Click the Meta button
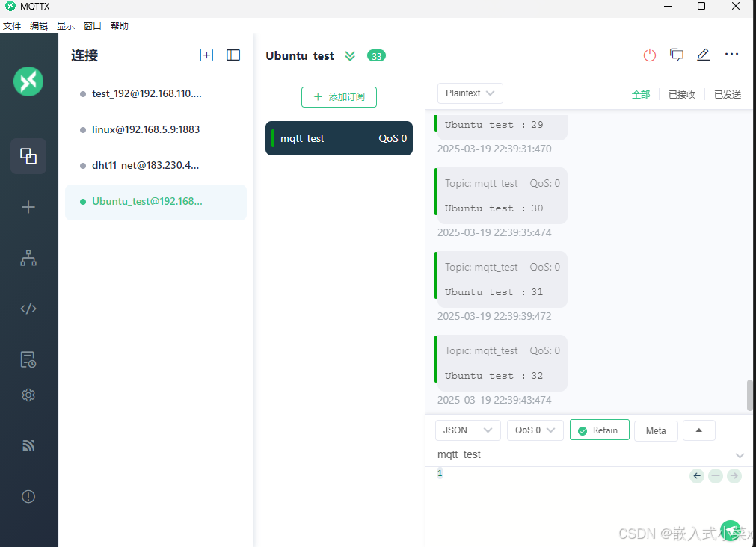This screenshot has width=756, height=547. pyautogui.click(x=656, y=430)
